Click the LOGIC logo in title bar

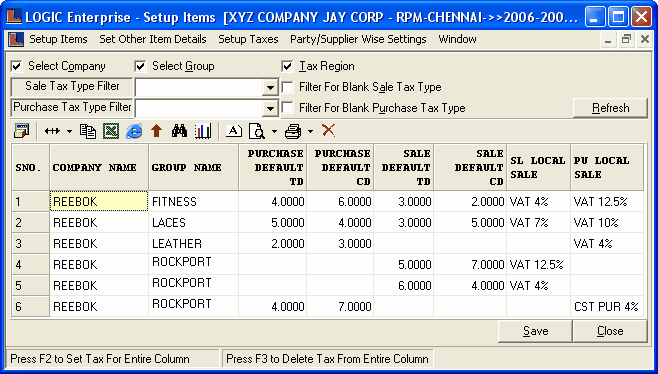pos(14,17)
